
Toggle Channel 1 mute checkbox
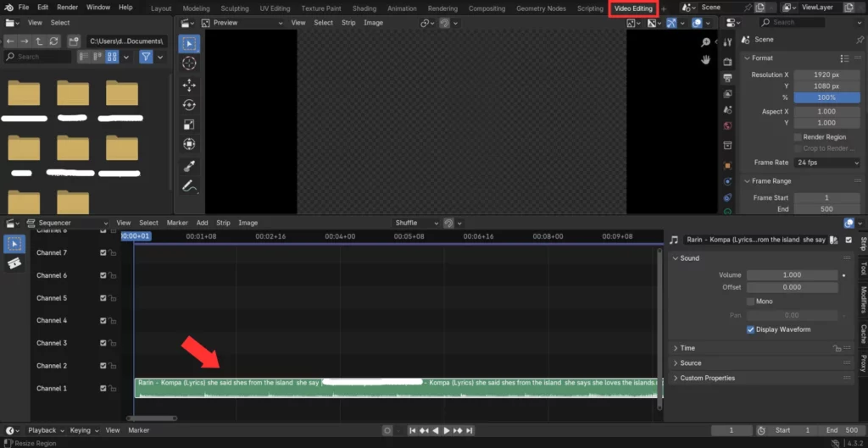pyautogui.click(x=103, y=388)
